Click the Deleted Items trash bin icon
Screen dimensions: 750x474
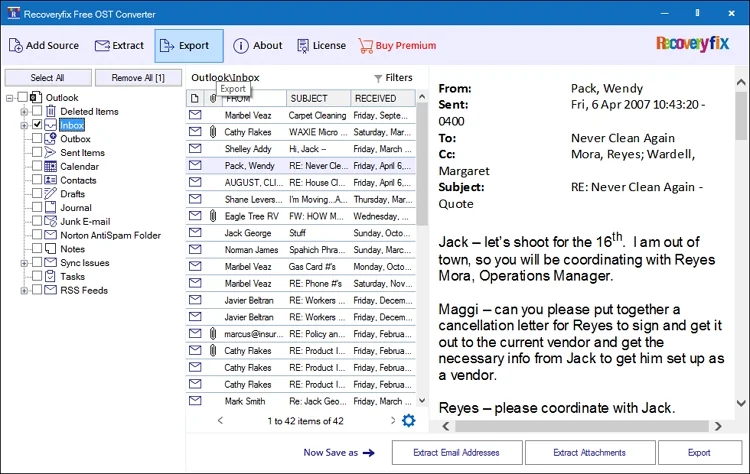click(51, 111)
